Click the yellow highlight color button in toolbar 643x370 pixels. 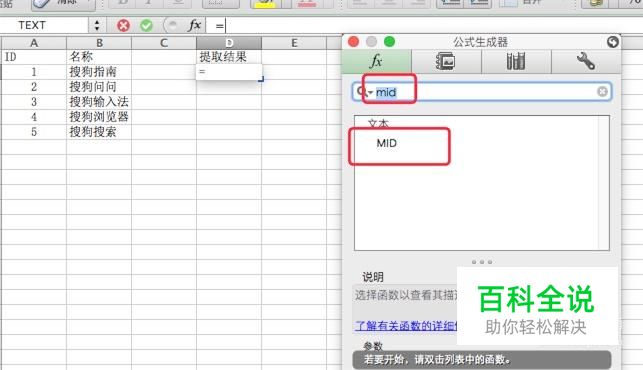point(265,4)
